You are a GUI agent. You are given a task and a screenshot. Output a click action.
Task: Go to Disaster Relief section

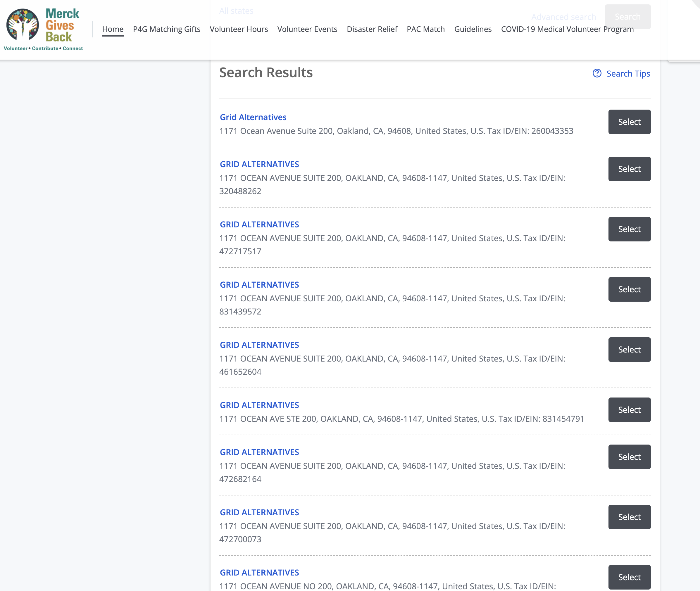click(372, 29)
